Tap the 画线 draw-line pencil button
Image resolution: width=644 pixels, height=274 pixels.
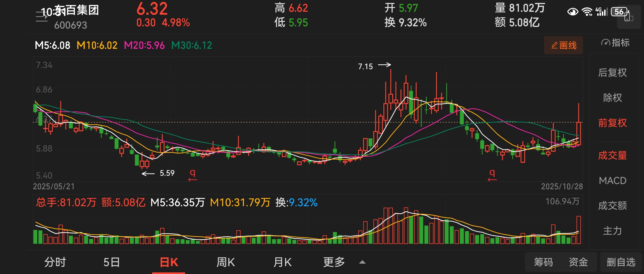[563, 45]
